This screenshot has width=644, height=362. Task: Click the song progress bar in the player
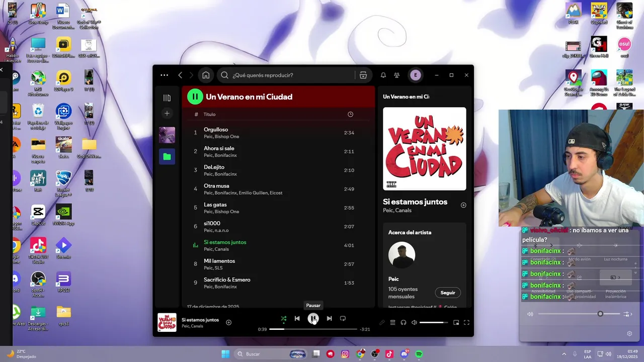(x=313, y=329)
